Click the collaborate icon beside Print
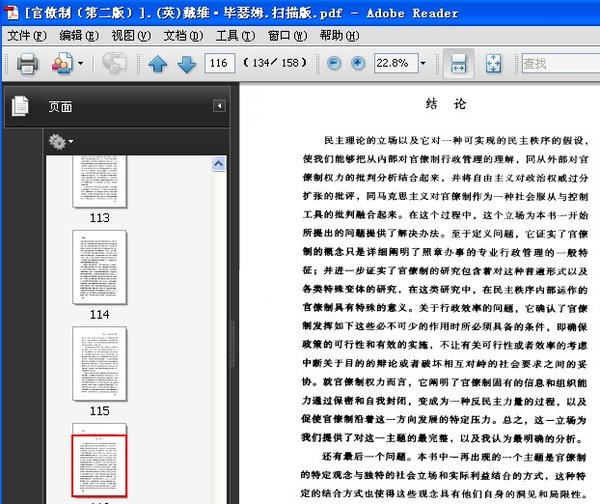 coord(61,64)
